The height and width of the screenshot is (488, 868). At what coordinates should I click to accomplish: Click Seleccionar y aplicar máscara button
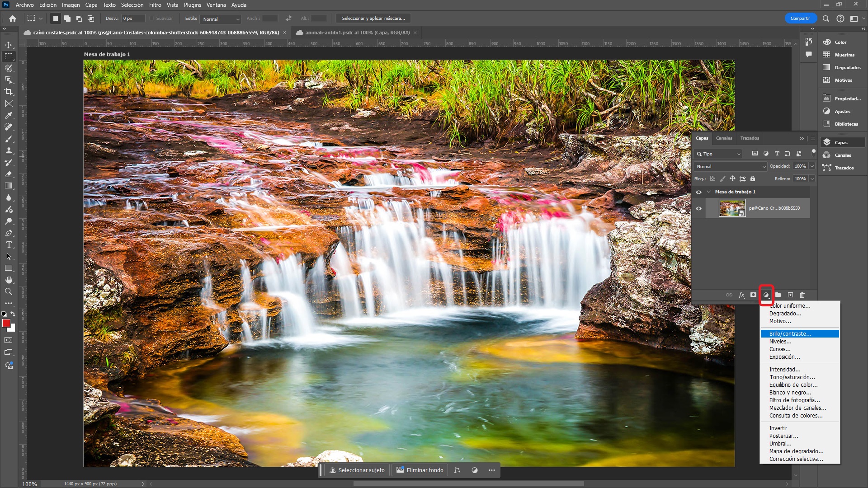373,19
